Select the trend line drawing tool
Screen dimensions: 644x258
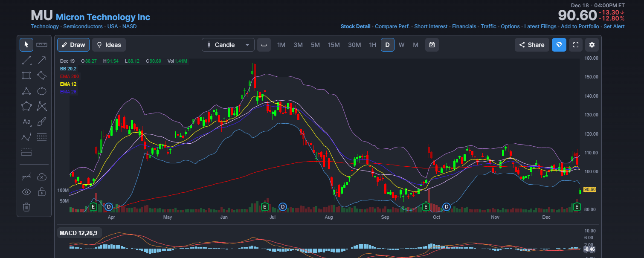click(x=26, y=60)
